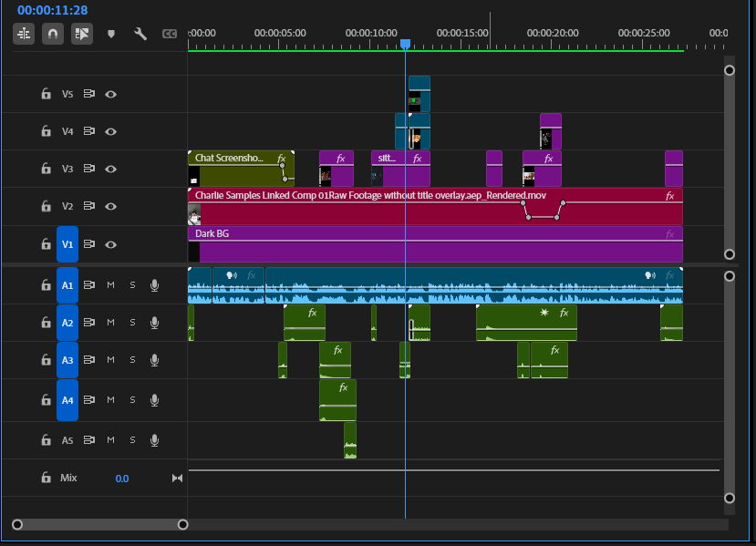756x546 pixels.
Task: Mute the A3 track
Action: (x=111, y=360)
